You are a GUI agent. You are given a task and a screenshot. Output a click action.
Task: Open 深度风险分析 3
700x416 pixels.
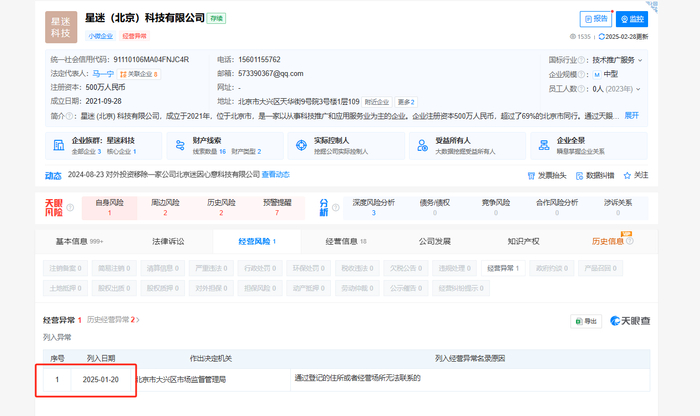(x=374, y=208)
